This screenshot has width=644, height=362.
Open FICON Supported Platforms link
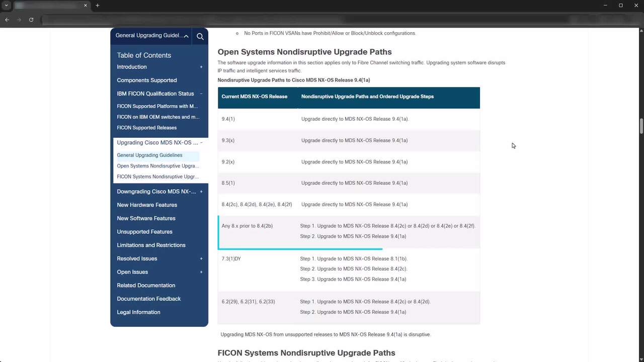point(157,107)
